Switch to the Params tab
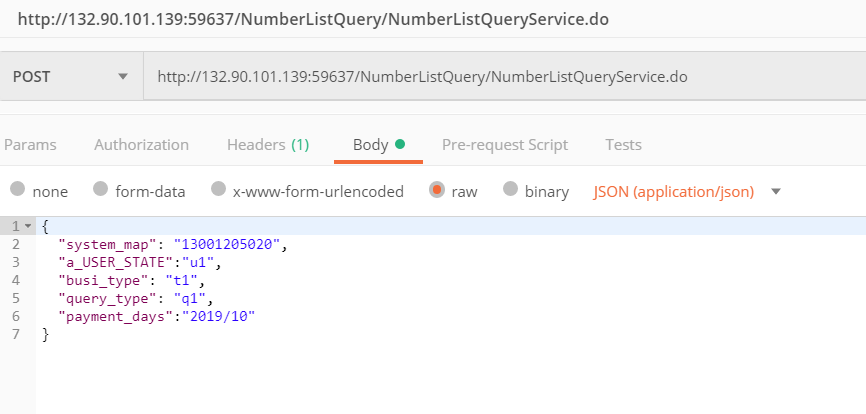Viewport: 866px width, 414px height. [30, 145]
